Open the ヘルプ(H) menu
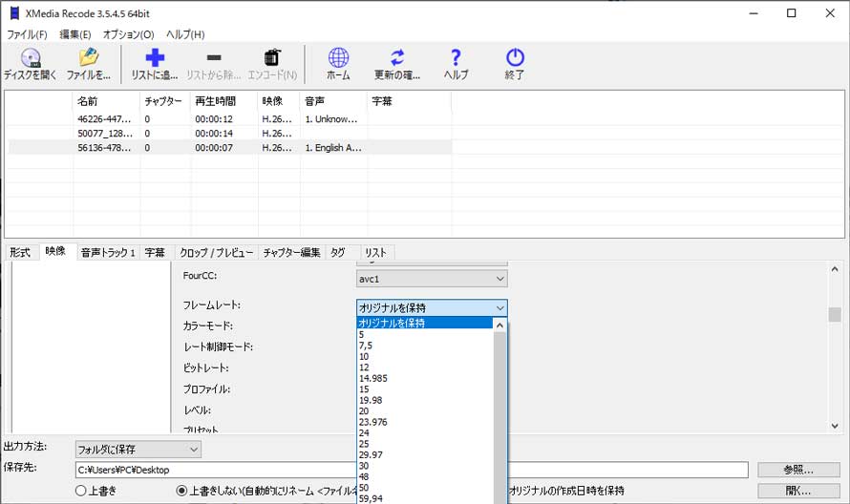850x504 pixels. coord(185,34)
